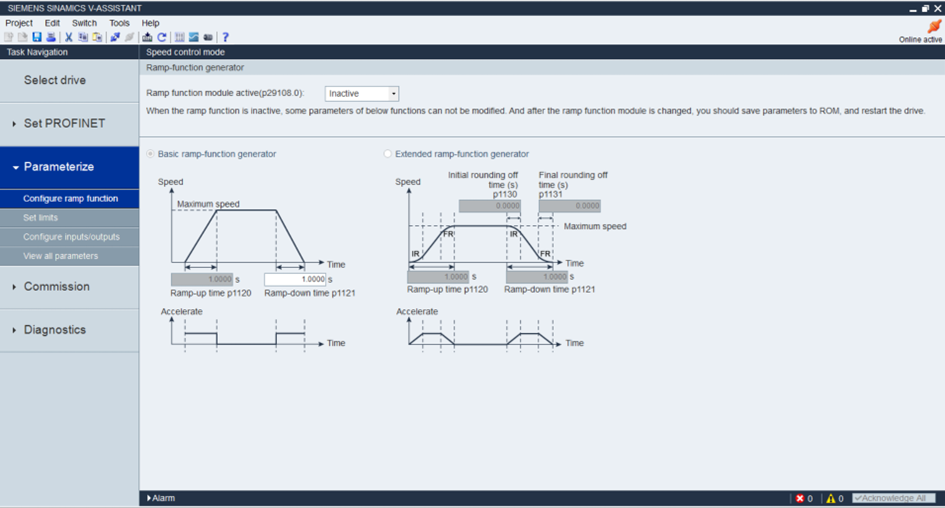Select Configure ramp function item
This screenshot has width=945, height=508.
[69, 198]
